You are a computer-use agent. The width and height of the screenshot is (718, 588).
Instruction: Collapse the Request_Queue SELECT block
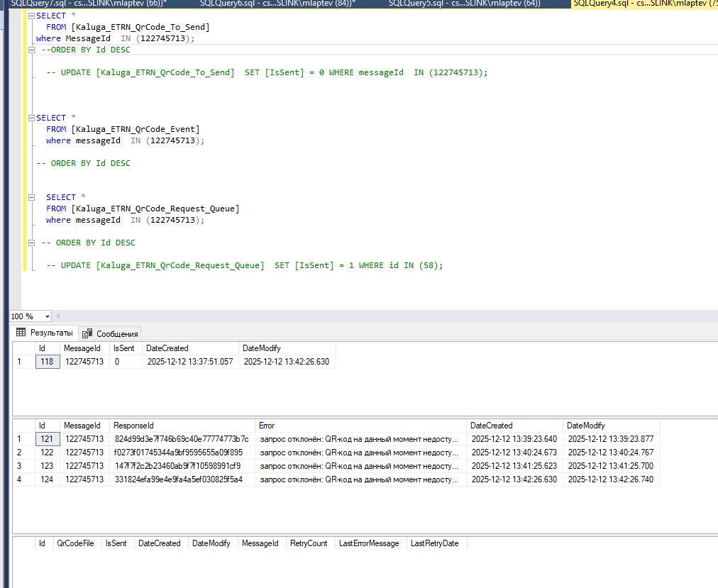click(x=32, y=197)
